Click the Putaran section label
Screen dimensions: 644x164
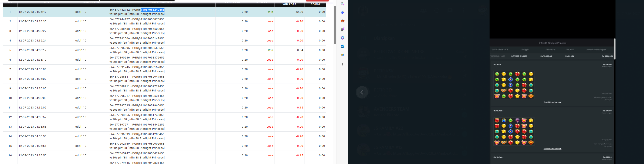click(497, 64)
